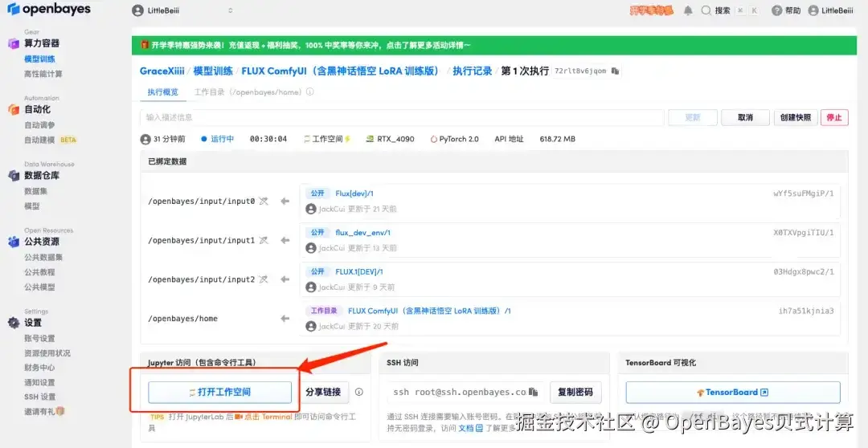This screenshot has height=448, width=868.
Task: Show info icon beside 工作目录 tab
Action: 310,92
